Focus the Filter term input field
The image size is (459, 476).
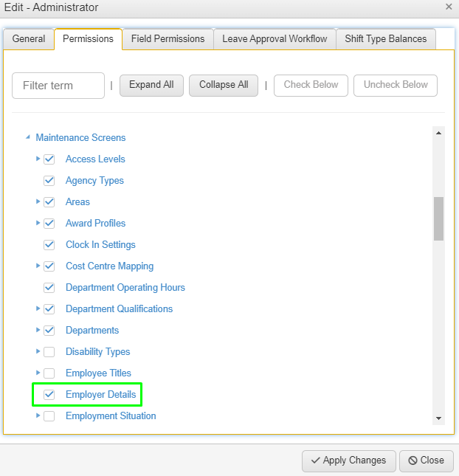pos(58,86)
